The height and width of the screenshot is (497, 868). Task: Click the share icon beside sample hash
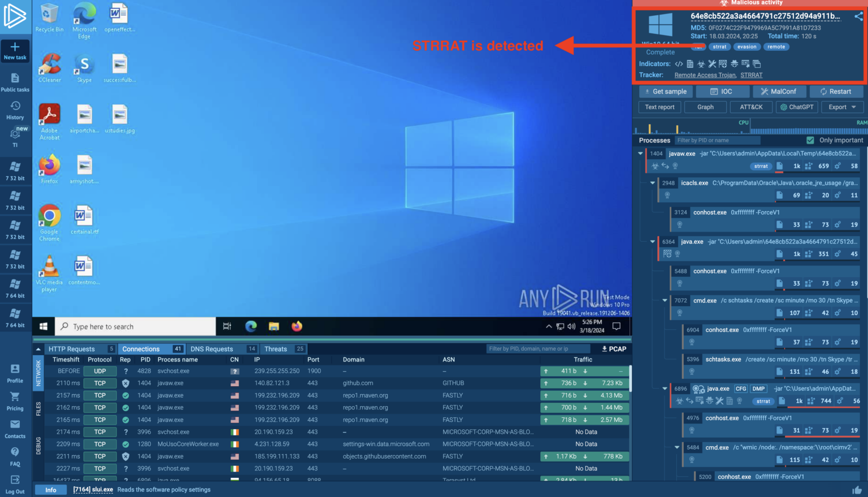point(858,16)
